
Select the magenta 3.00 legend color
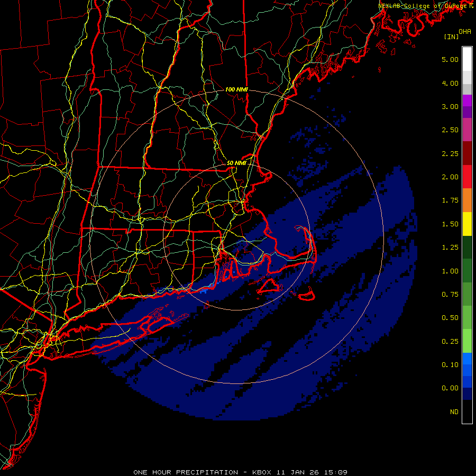[x=467, y=100]
